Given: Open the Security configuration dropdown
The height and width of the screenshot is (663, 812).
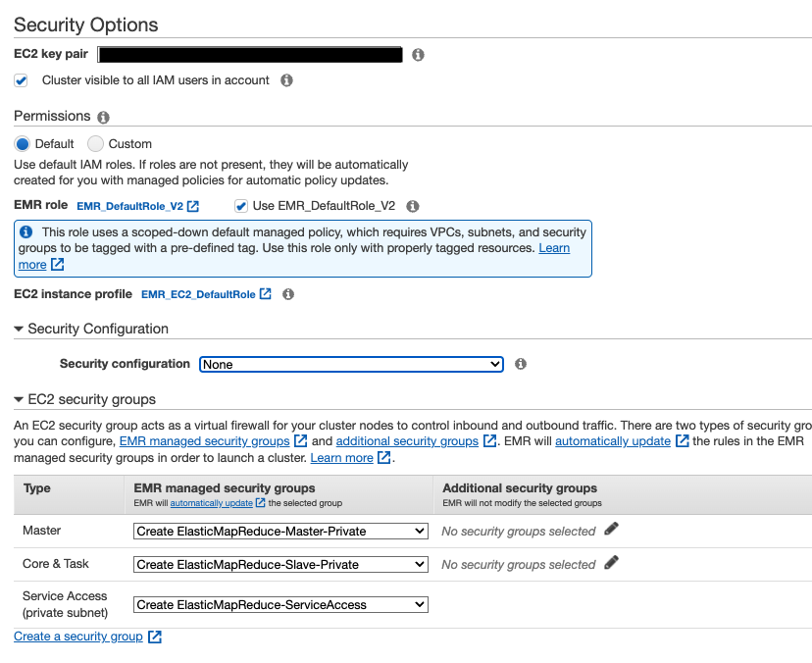Looking at the screenshot, I should coord(351,364).
